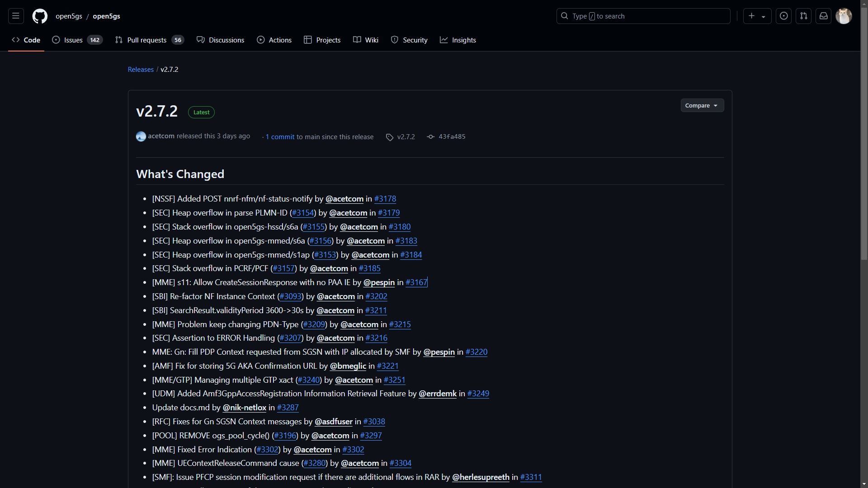This screenshot has height=488, width=868.
Task: Open pull request #3302 after acetcom
Action: tap(354, 450)
